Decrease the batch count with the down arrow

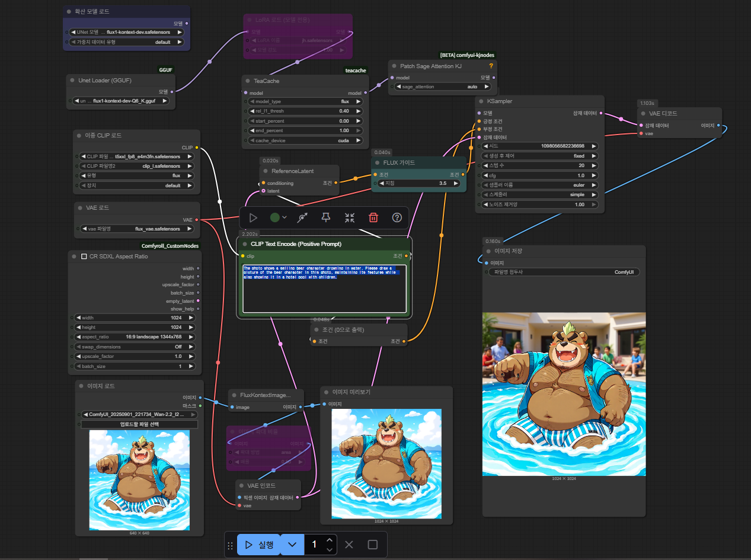point(330,550)
